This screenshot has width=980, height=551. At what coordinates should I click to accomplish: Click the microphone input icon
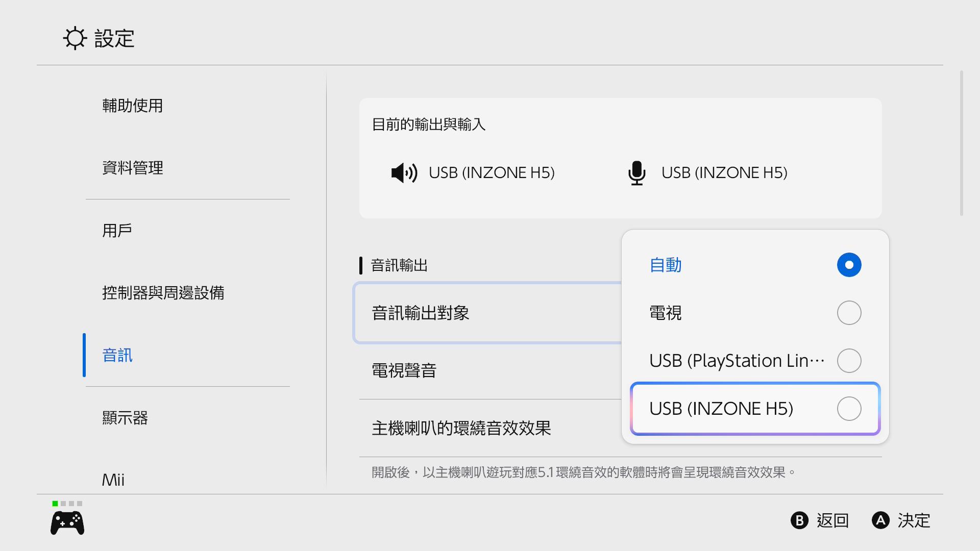pyautogui.click(x=636, y=173)
